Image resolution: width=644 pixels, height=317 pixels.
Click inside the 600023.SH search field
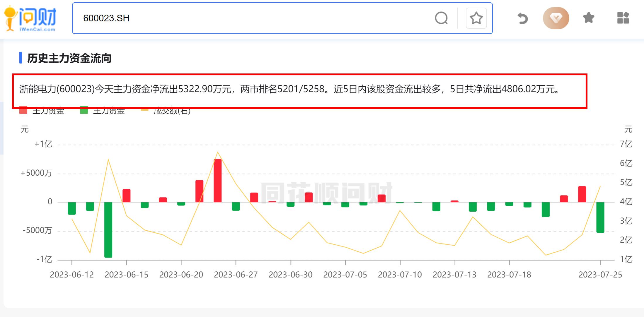pos(234,18)
